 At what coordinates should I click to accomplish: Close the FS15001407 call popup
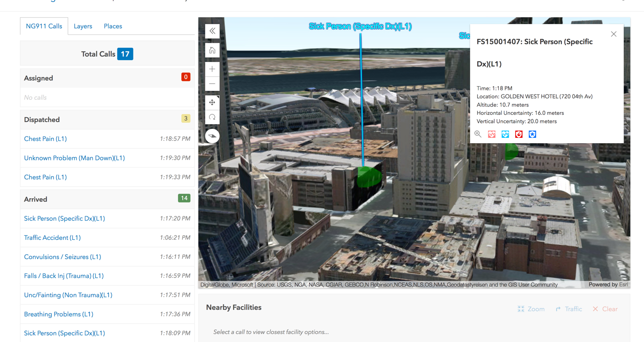[613, 34]
